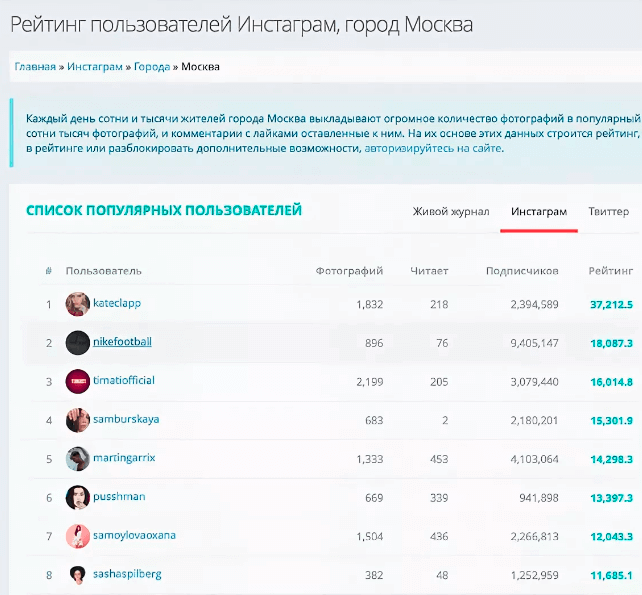Open the pusshman user link

pos(119,497)
